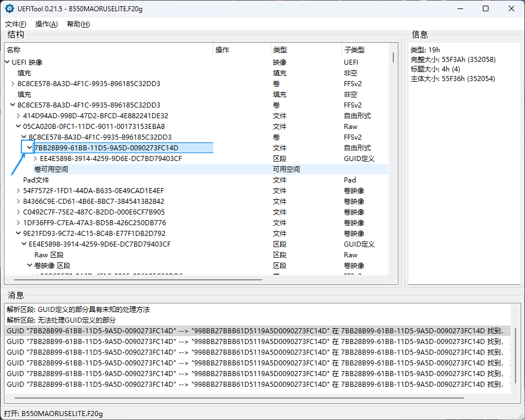Expand the 54F7572F-1FD1-44DA volume image node
525x420 pixels.
pyautogui.click(x=19, y=191)
